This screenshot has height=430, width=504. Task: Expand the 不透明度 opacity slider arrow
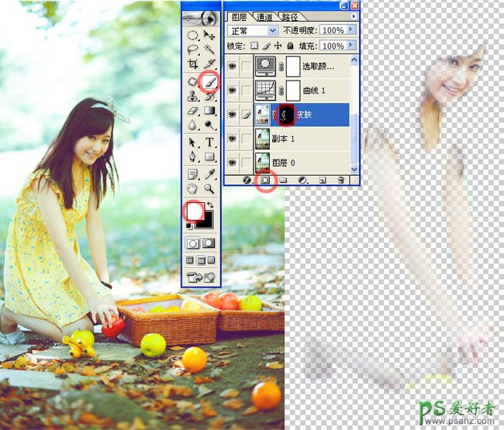click(351, 30)
